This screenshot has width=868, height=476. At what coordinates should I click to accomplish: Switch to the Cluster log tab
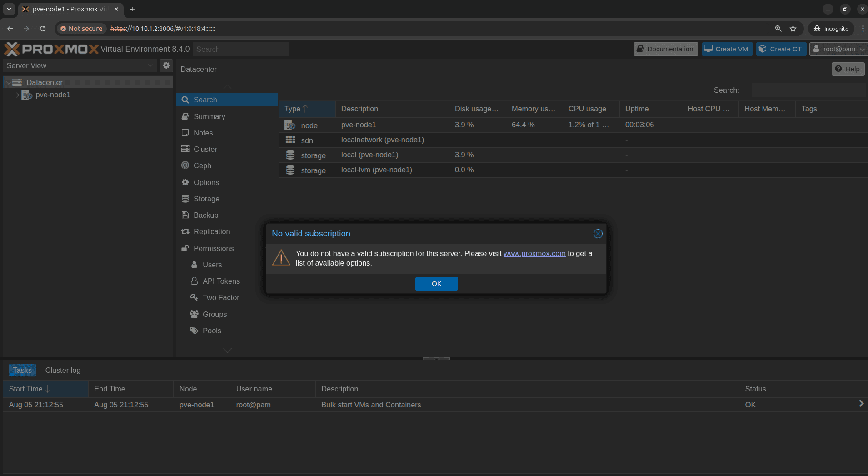point(63,370)
